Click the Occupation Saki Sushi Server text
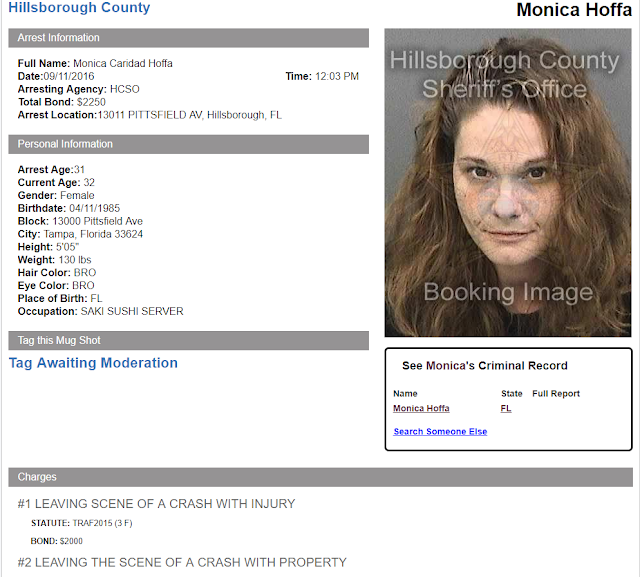The image size is (640, 577). point(100,311)
